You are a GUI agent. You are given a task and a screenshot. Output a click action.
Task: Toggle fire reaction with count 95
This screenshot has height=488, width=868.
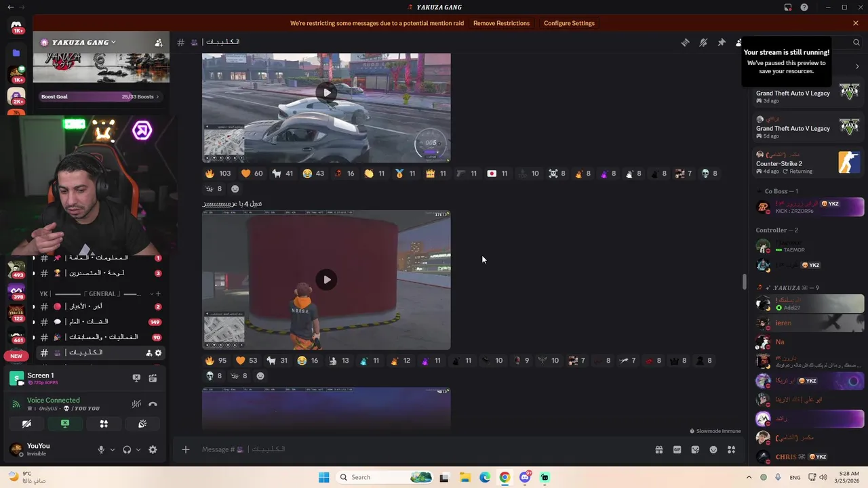(x=216, y=361)
